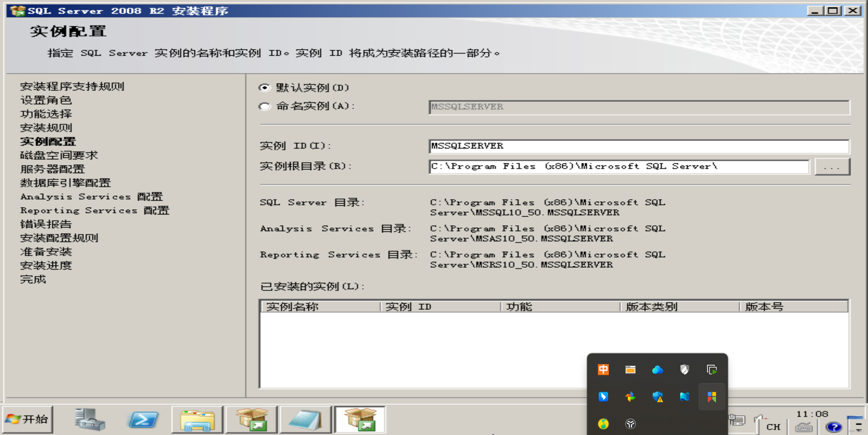The height and width of the screenshot is (435, 868).
Task: Click the setup box icon in the title bar
Action: point(18,11)
